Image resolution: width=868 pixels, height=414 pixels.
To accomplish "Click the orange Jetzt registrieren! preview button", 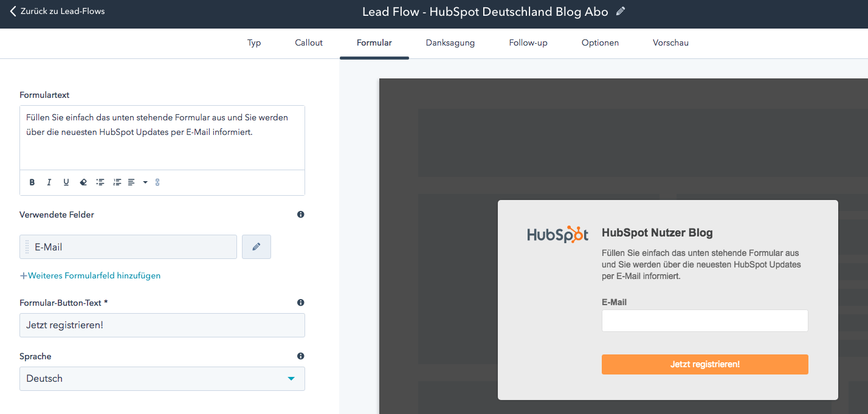I will [x=705, y=364].
